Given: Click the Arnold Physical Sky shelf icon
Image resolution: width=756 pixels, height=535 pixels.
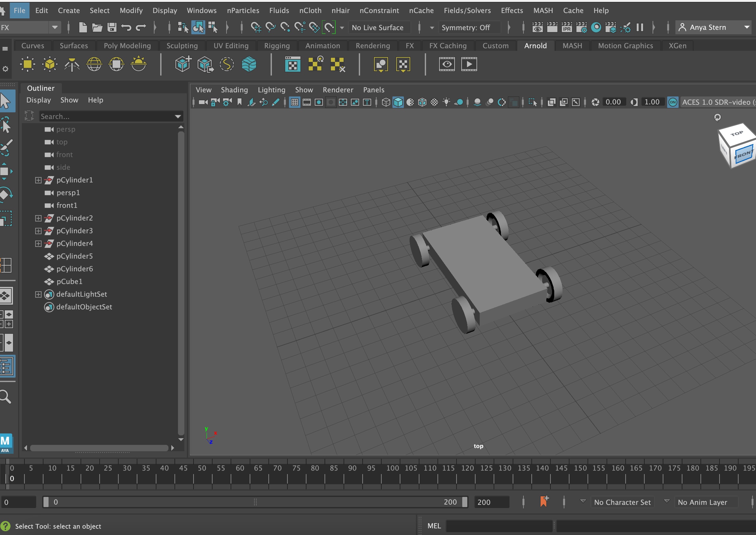Looking at the screenshot, I should click(x=139, y=64).
